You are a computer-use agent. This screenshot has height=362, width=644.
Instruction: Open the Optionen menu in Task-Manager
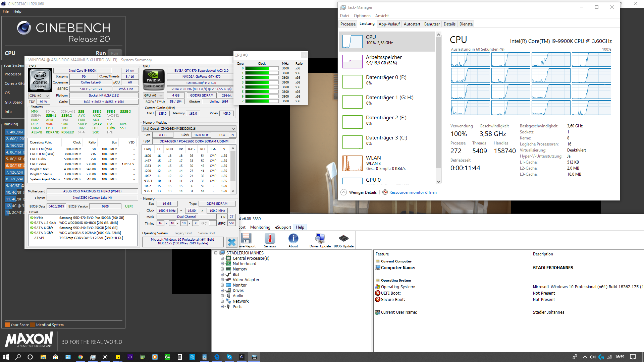(362, 16)
